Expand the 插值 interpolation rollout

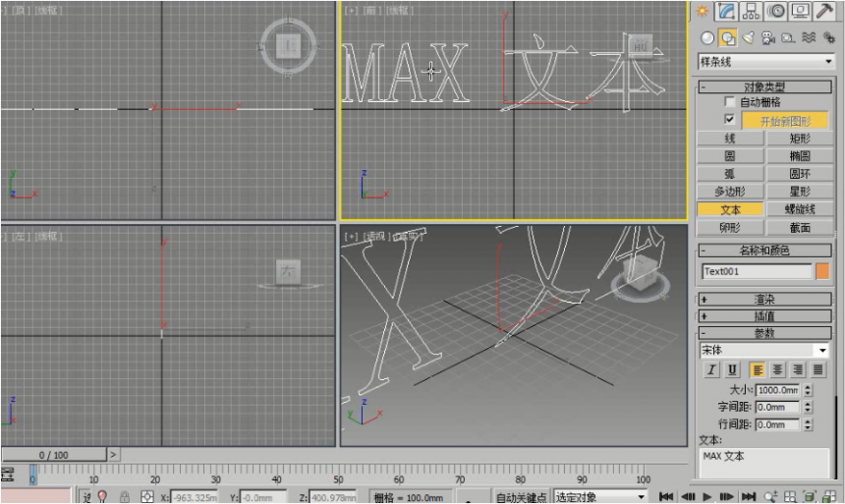click(764, 316)
